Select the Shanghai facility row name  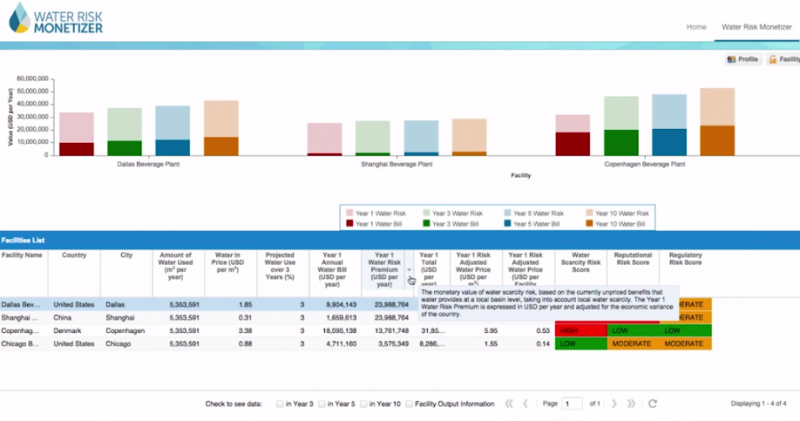pyautogui.click(x=19, y=317)
